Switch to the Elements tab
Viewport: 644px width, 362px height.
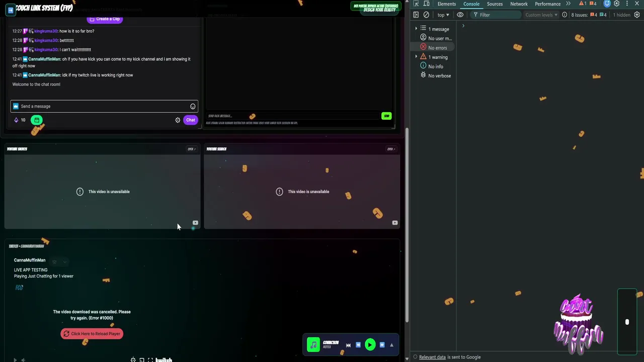pos(446,4)
